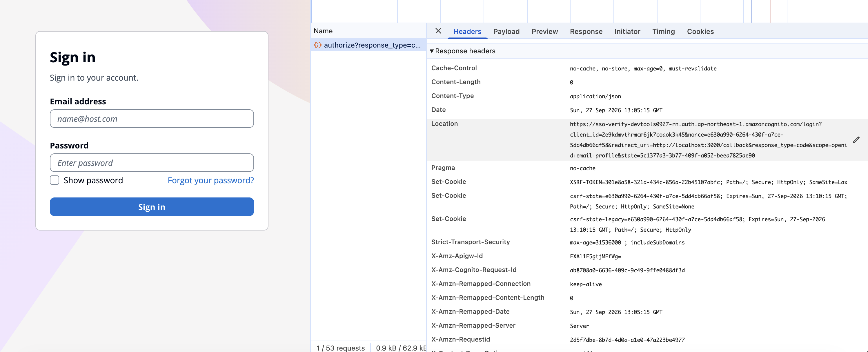Click the 0.9 kB transferred status
This screenshot has width=868, height=352.
click(401, 348)
